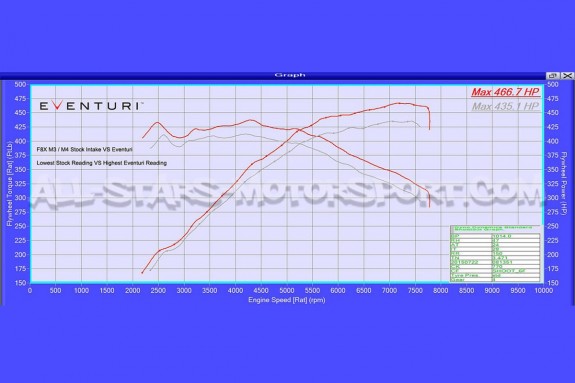Click the 150 label on the torque axis
This screenshot has width=575, height=383.
[20, 283]
